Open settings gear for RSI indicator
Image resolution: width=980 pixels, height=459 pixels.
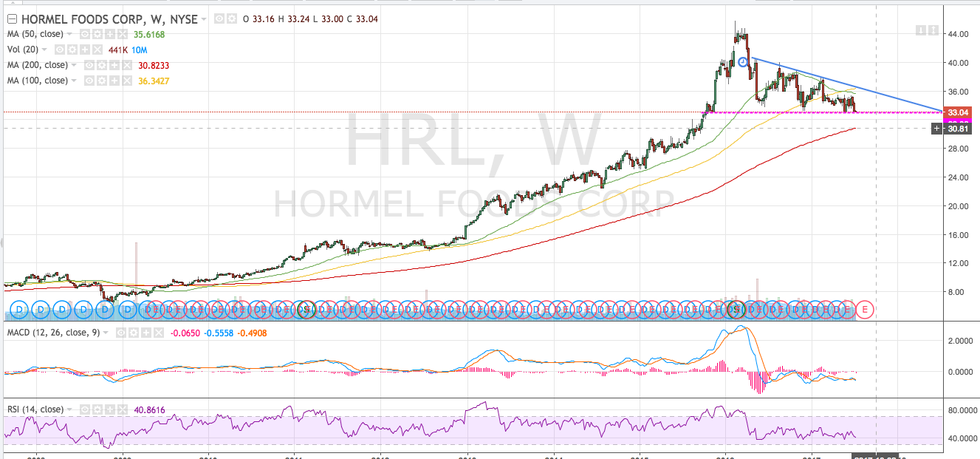pyautogui.click(x=97, y=409)
